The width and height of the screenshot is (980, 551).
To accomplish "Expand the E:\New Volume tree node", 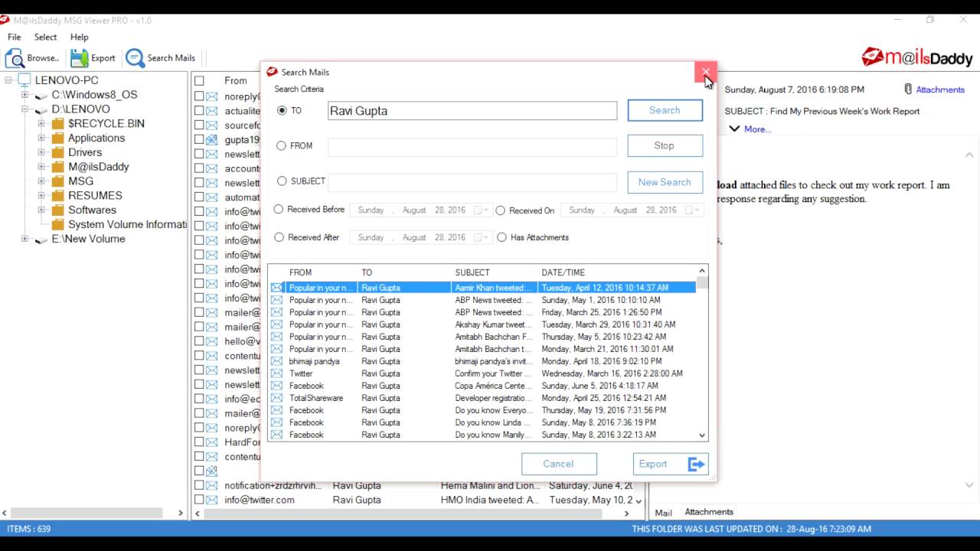I will 24,240.
